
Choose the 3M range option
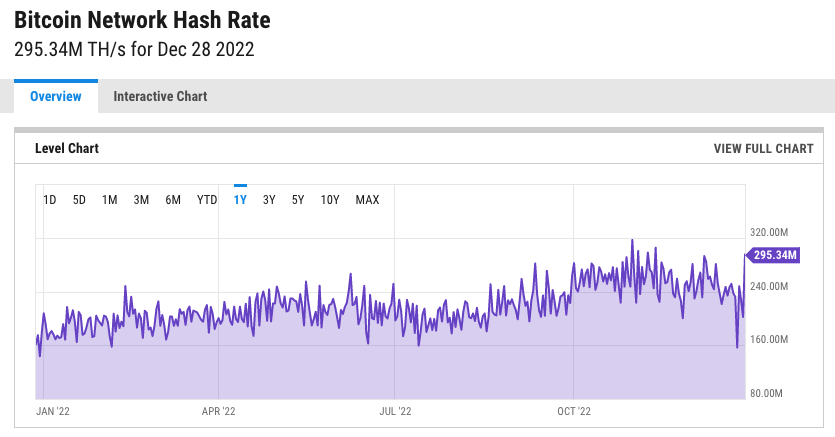click(141, 200)
